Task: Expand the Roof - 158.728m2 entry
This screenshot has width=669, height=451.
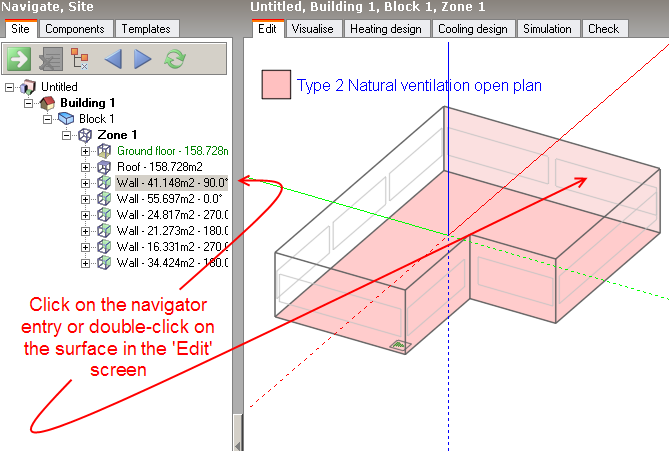Action: point(86,167)
